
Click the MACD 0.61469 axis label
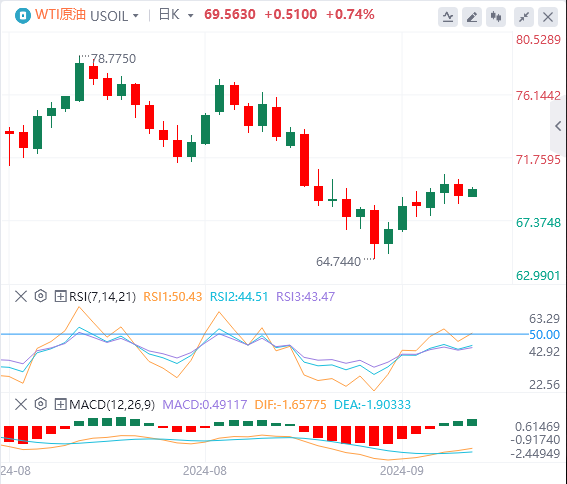[537, 426]
